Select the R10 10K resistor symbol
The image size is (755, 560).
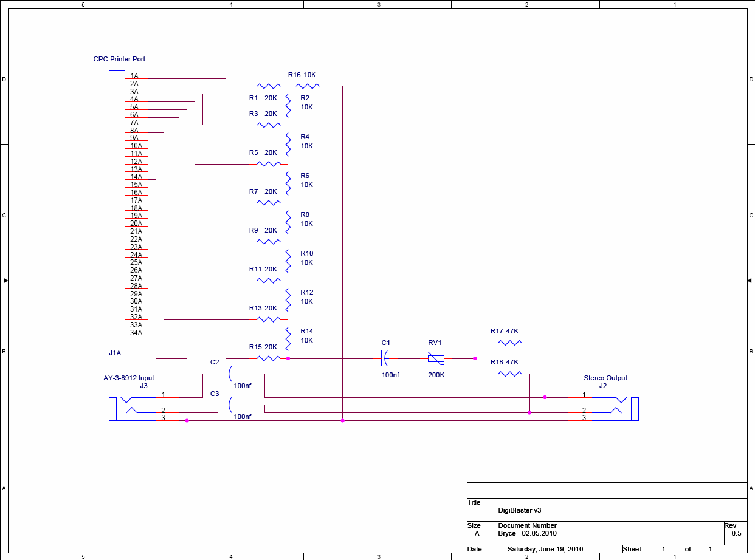point(288,261)
